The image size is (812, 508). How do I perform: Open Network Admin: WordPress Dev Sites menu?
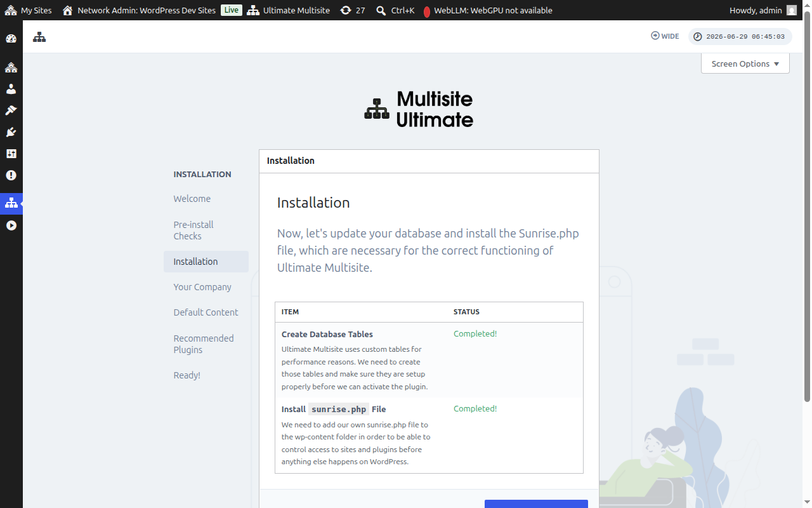pyautogui.click(x=139, y=10)
